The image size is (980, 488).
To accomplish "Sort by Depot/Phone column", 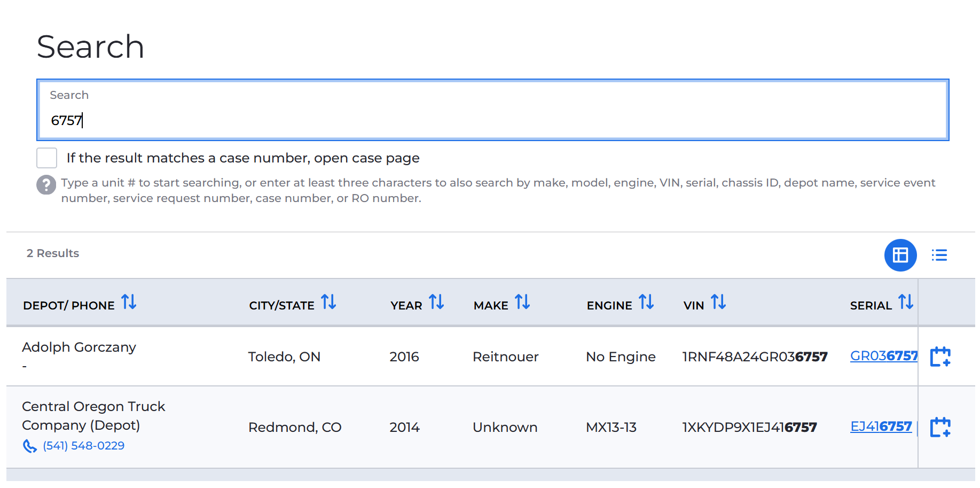I will (x=129, y=303).
